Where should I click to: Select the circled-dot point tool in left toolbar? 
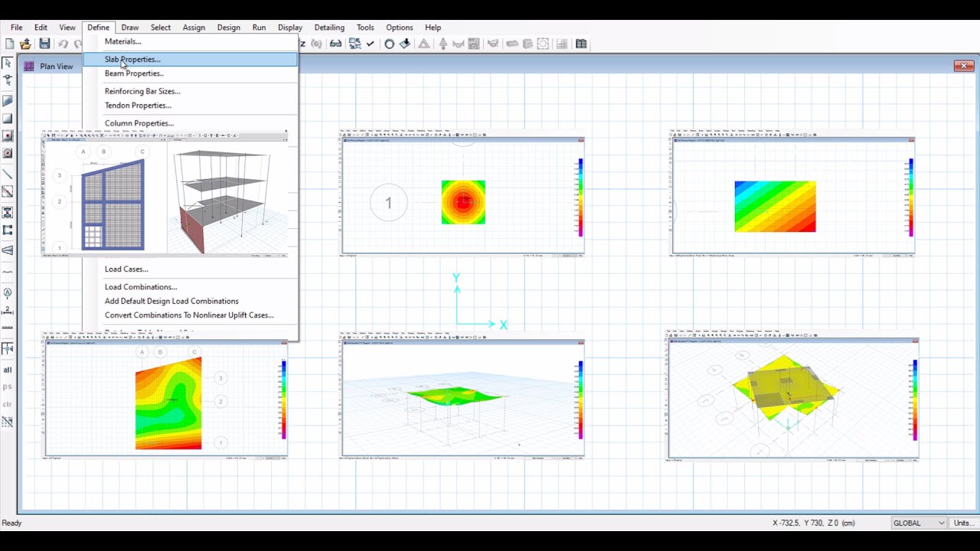[8, 153]
